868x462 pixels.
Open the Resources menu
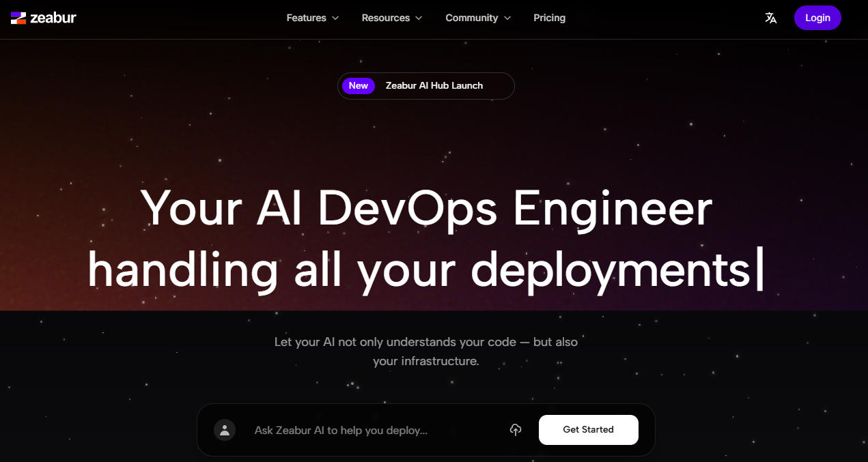[x=385, y=18]
